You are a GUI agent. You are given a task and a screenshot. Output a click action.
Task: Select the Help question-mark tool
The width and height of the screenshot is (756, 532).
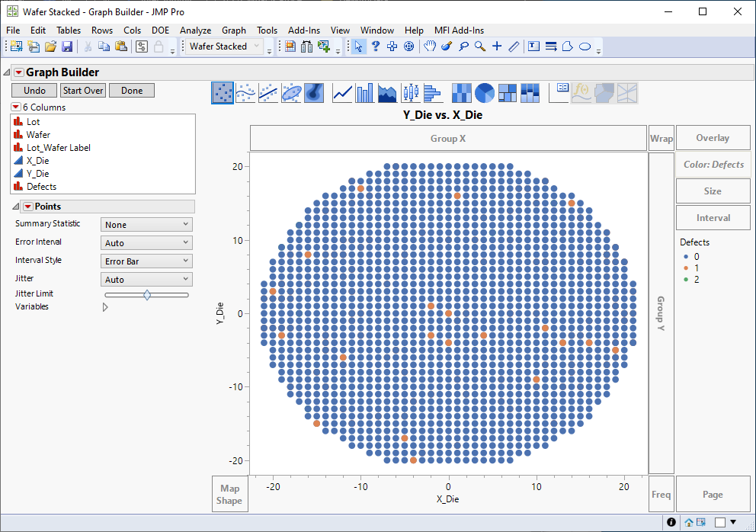coord(376,46)
